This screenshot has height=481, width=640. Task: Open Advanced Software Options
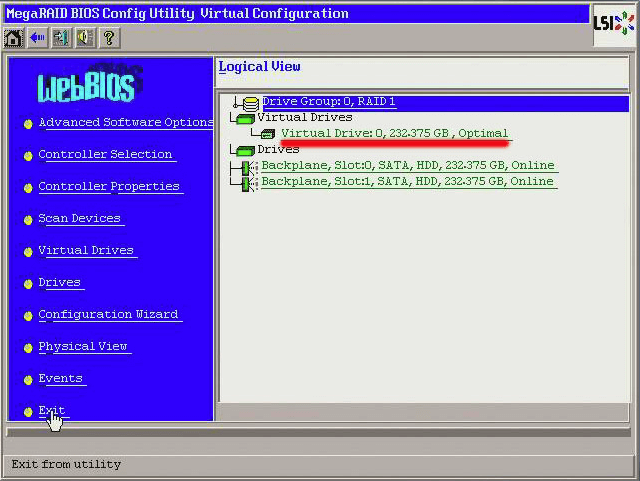[125, 123]
